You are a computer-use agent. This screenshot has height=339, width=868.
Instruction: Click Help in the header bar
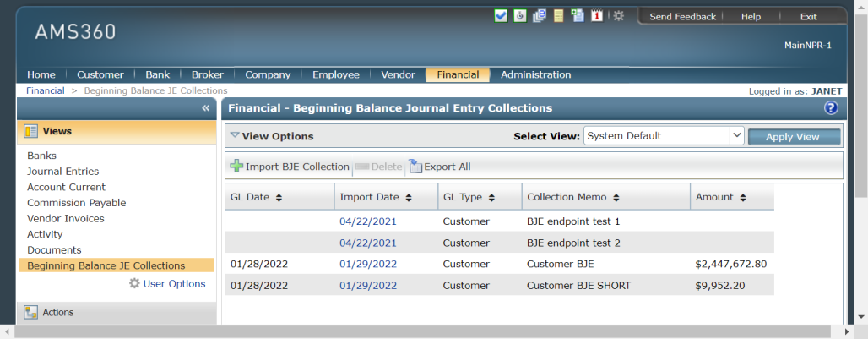point(751,17)
